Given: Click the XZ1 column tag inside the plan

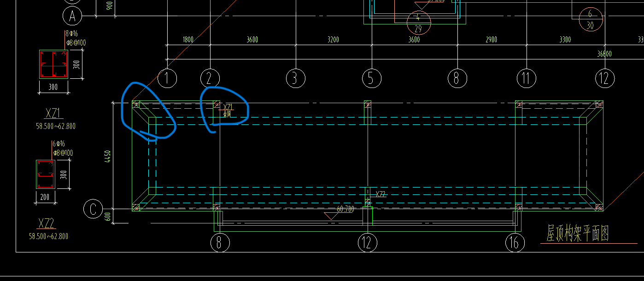Looking at the screenshot, I should (x=228, y=107).
